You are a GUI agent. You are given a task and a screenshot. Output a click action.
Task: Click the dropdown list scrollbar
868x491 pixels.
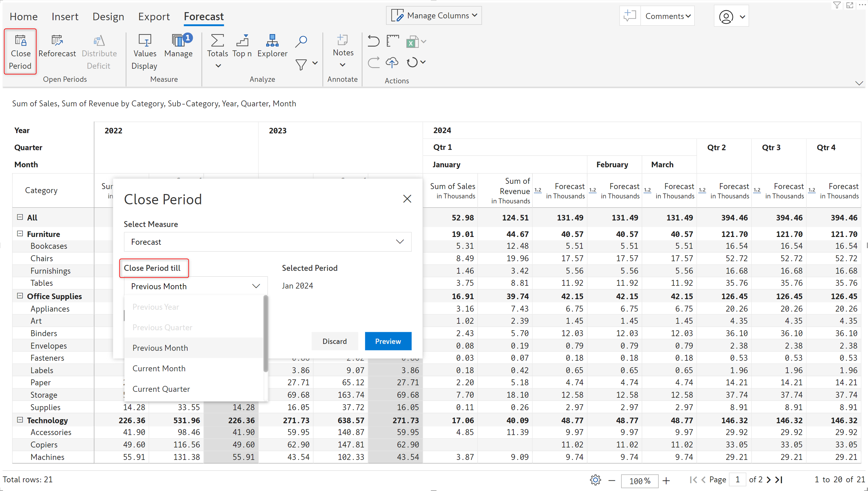pyautogui.click(x=265, y=334)
